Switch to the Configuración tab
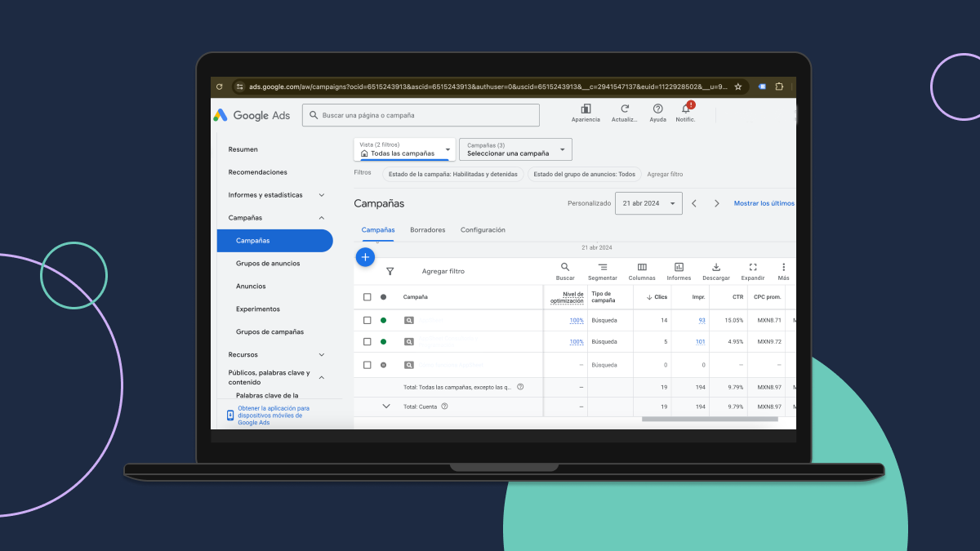Viewport: 980px width, 551px height. [x=483, y=230]
